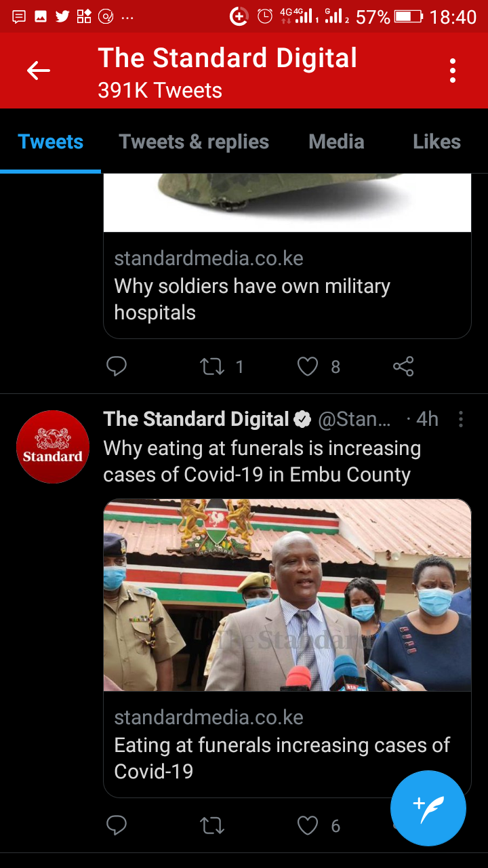This screenshot has height=868, width=488.
Task: Tap the back arrow in header
Action: point(39,71)
